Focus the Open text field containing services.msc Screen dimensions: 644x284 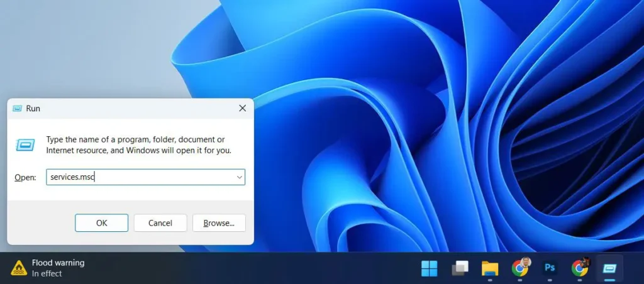coord(145,177)
